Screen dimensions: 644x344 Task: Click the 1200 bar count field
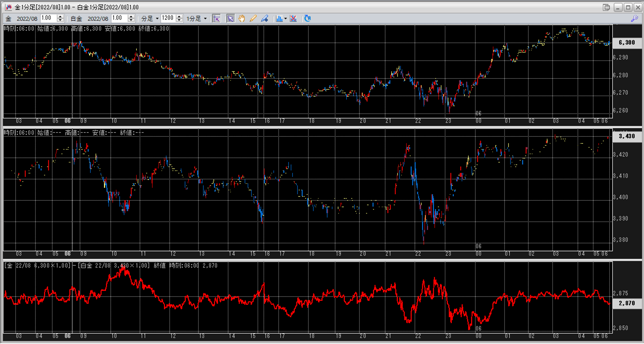pyautogui.click(x=168, y=18)
